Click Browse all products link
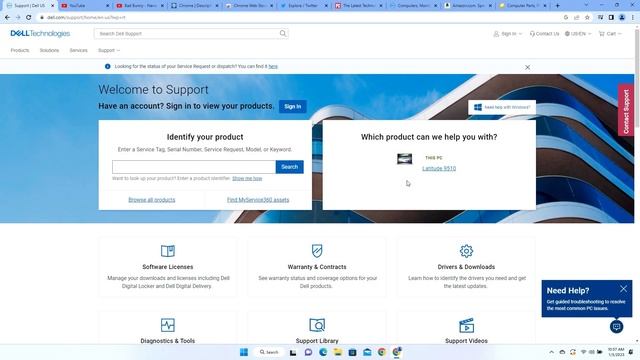Viewport: 640px width, 360px height. point(152,200)
